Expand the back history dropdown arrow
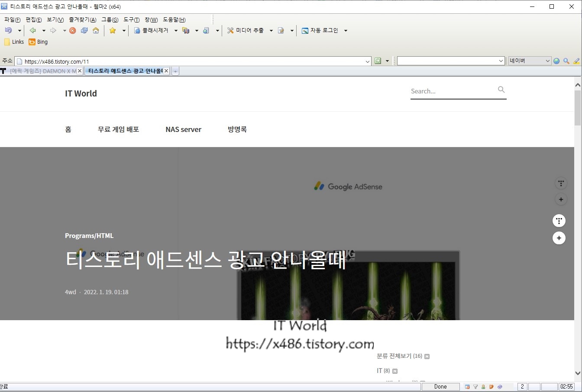Viewport: 582px width, 392px height. pyautogui.click(x=44, y=31)
